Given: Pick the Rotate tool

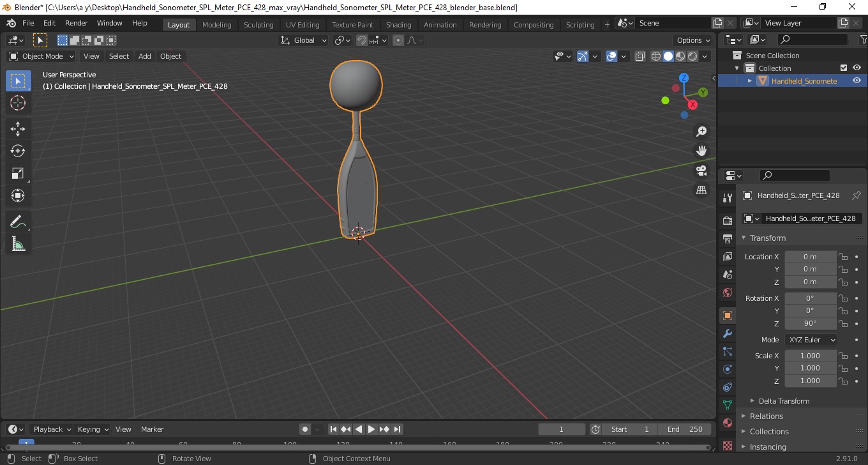Looking at the screenshot, I should point(18,151).
